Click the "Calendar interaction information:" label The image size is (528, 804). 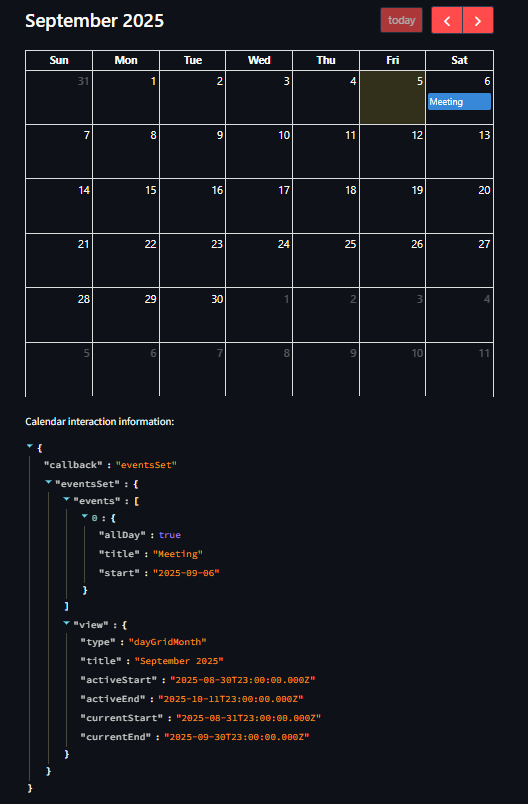(x=99, y=421)
